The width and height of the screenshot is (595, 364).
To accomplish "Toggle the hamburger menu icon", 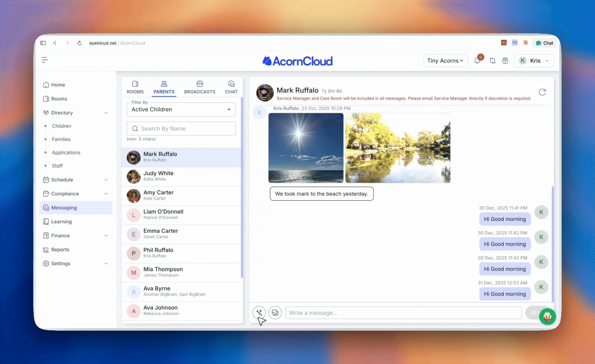I will coord(45,60).
